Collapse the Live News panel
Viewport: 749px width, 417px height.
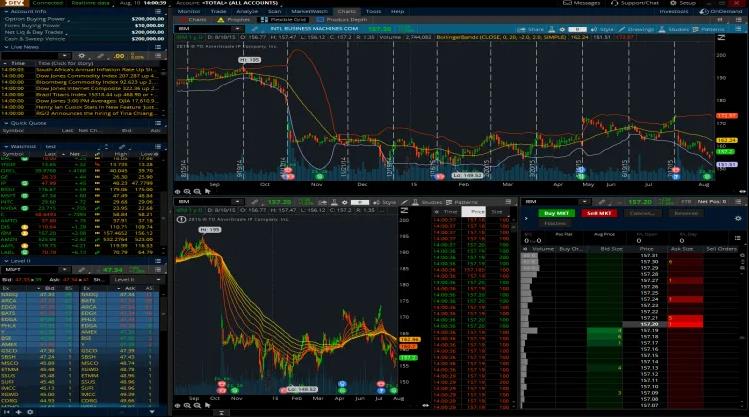pos(5,47)
